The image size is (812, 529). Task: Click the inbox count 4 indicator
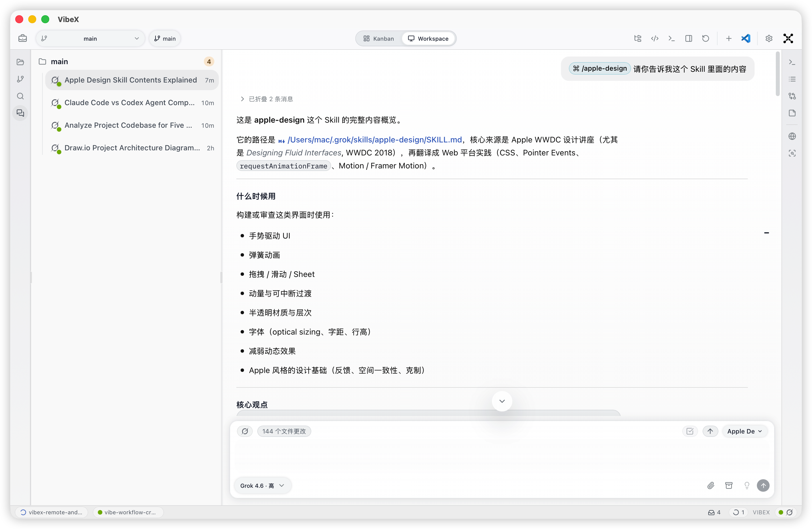click(714, 512)
